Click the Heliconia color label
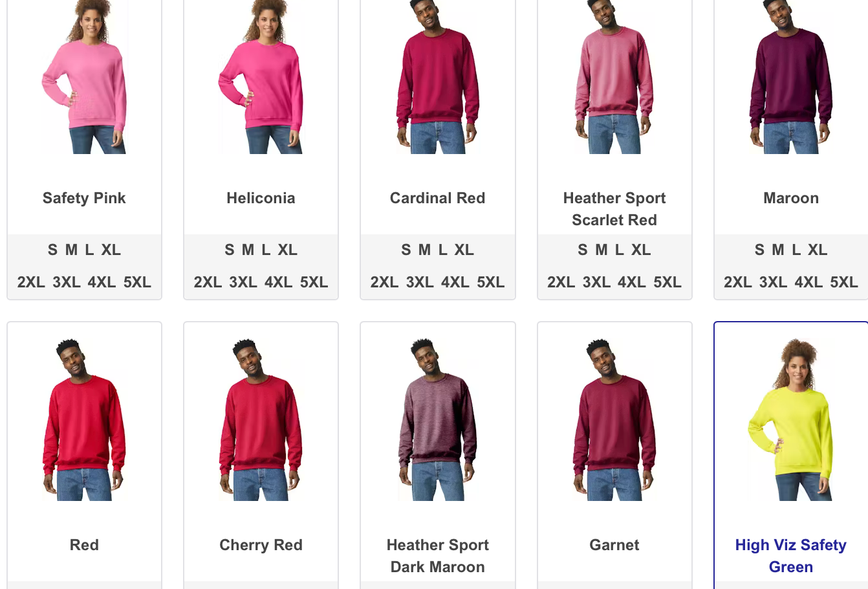The image size is (868, 589). 261,198
